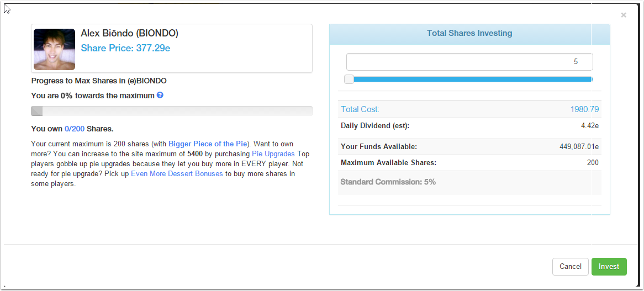The width and height of the screenshot is (644, 291).
Task: Open the Bigger Piece of the Pie link
Action: click(x=209, y=144)
